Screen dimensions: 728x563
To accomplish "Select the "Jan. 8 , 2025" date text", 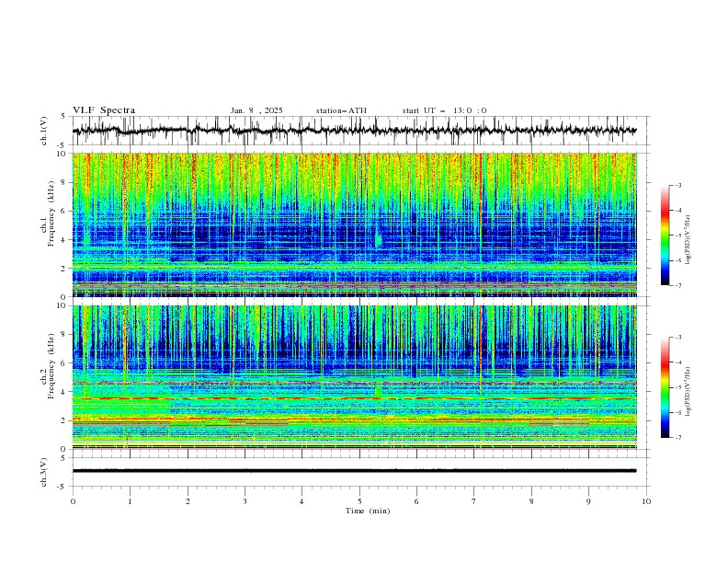I will pos(256,110).
